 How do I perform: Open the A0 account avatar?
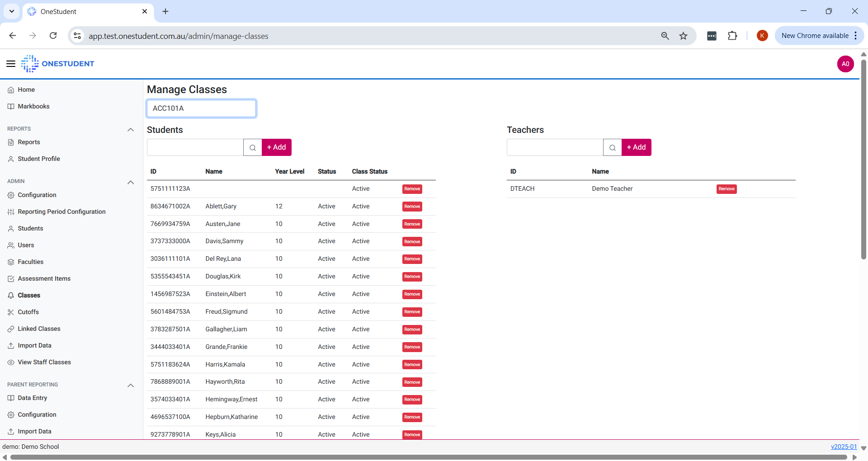[x=845, y=64]
